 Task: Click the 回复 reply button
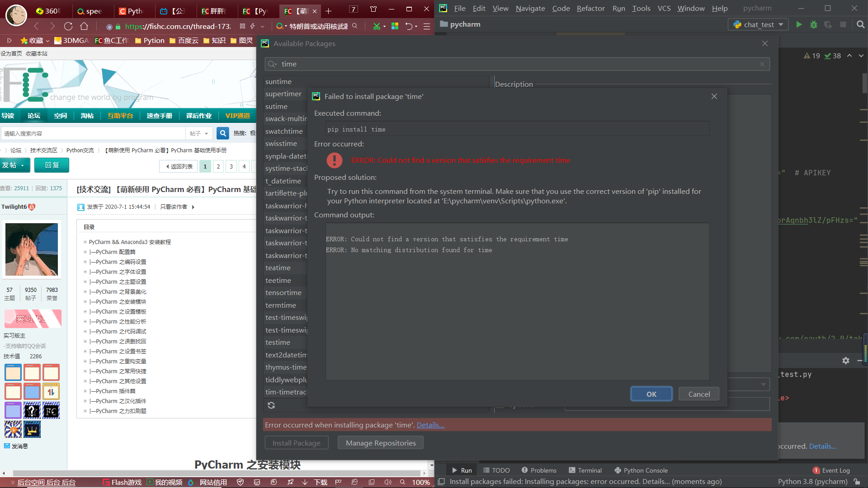52,165
